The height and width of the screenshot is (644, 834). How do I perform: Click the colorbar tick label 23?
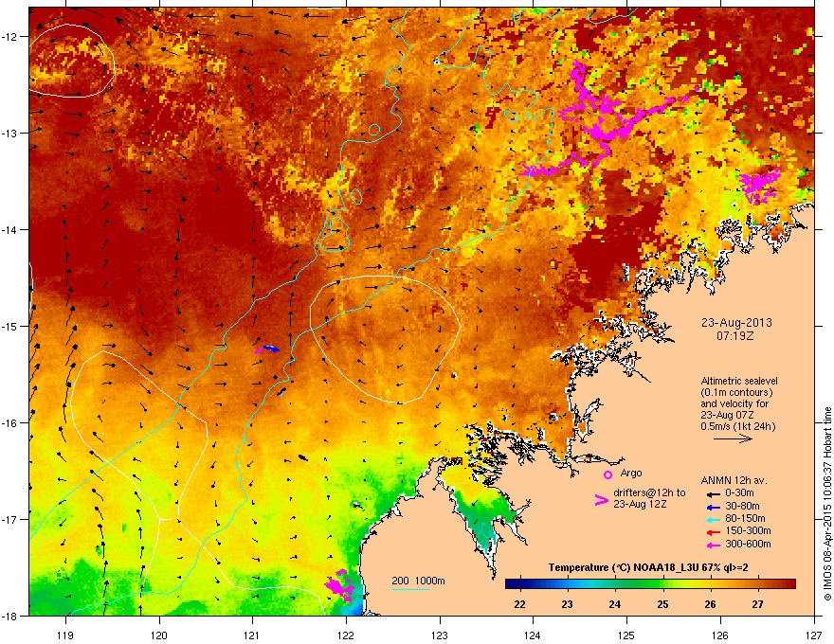[x=567, y=604]
